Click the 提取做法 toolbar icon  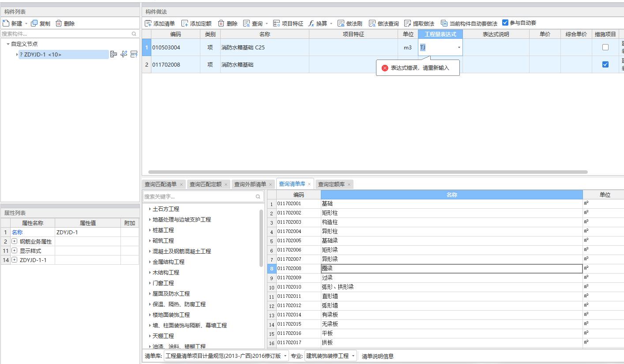pyautogui.click(x=407, y=23)
